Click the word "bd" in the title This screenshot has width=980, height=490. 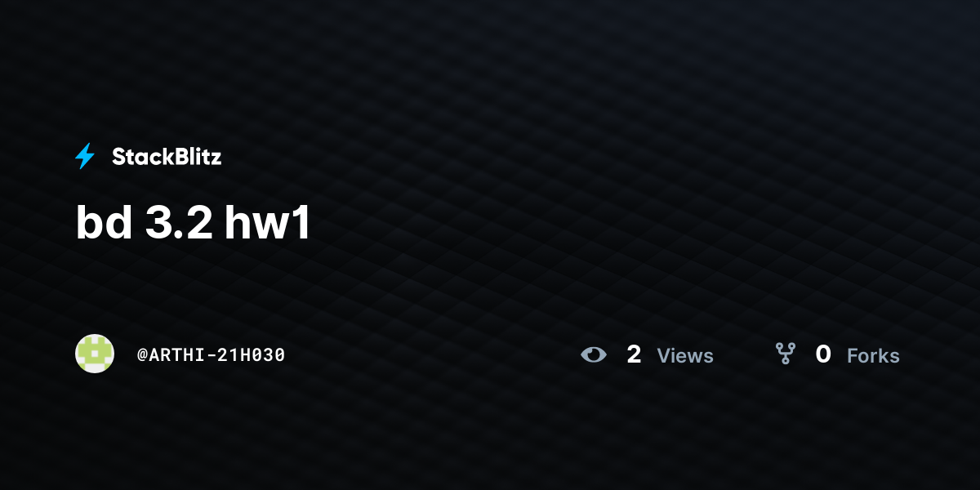104,223
